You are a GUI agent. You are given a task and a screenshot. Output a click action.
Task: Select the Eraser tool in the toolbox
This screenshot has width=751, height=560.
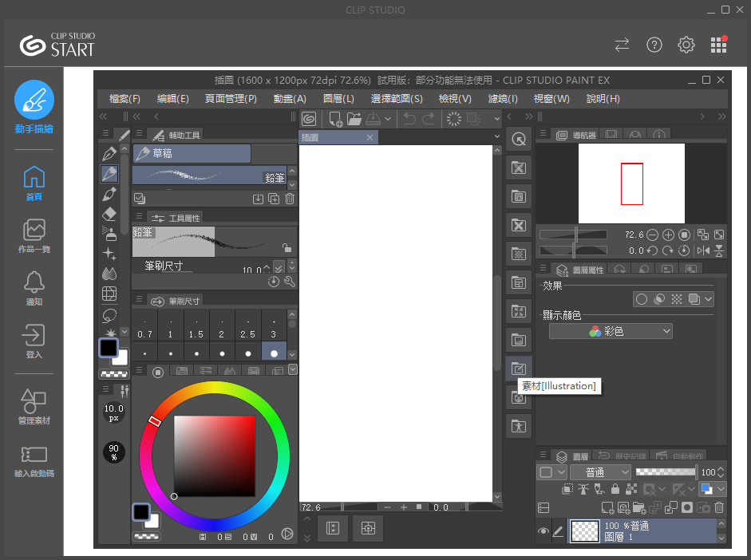110,214
